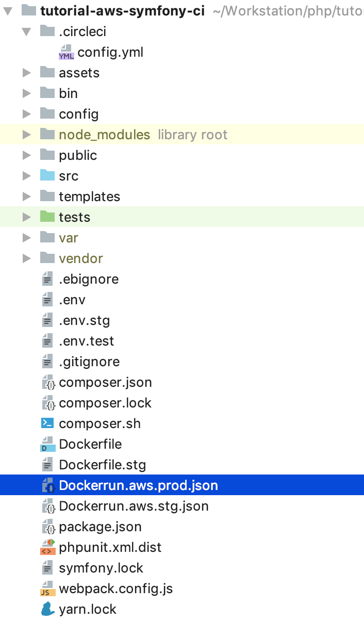Click the JSON icon beside composer.json
Viewport: 364px width, 621px height.
coord(48,382)
